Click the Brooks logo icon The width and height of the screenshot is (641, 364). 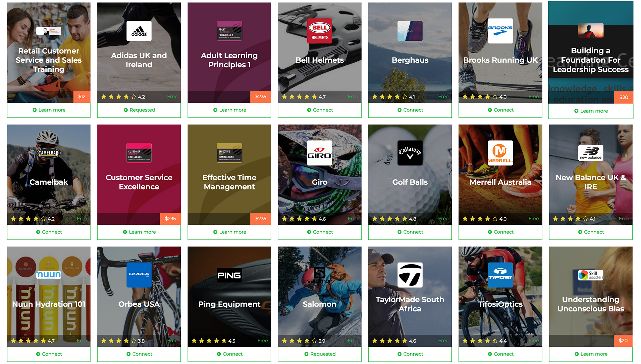click(500, 31)
